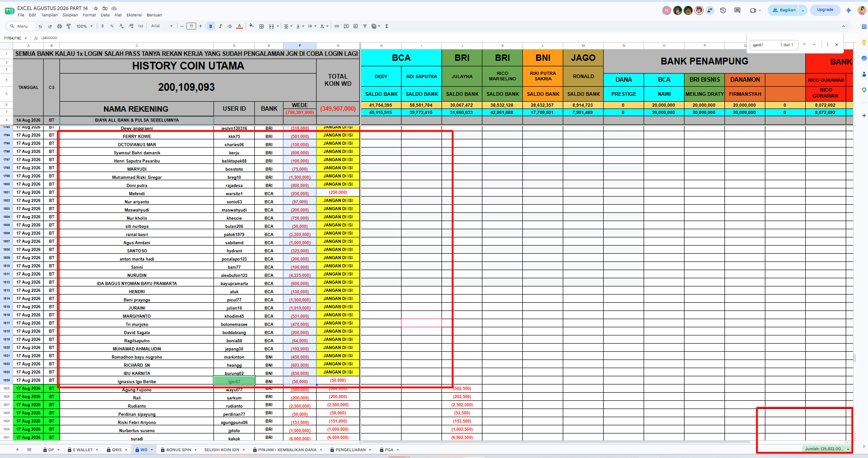This screenshot has height=458, width=868.
Task: Print the spreadsheet using the printer icon
Action: [59, 26]
